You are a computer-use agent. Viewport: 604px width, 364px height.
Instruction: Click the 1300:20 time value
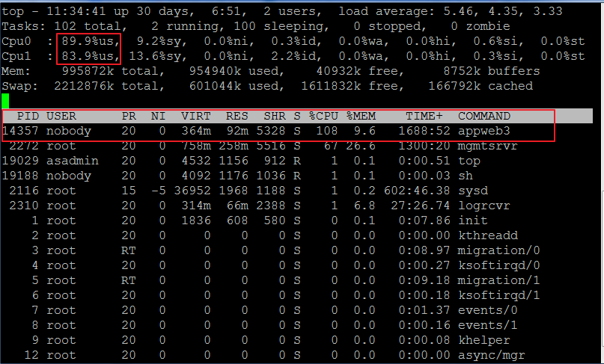pos(424,146)
